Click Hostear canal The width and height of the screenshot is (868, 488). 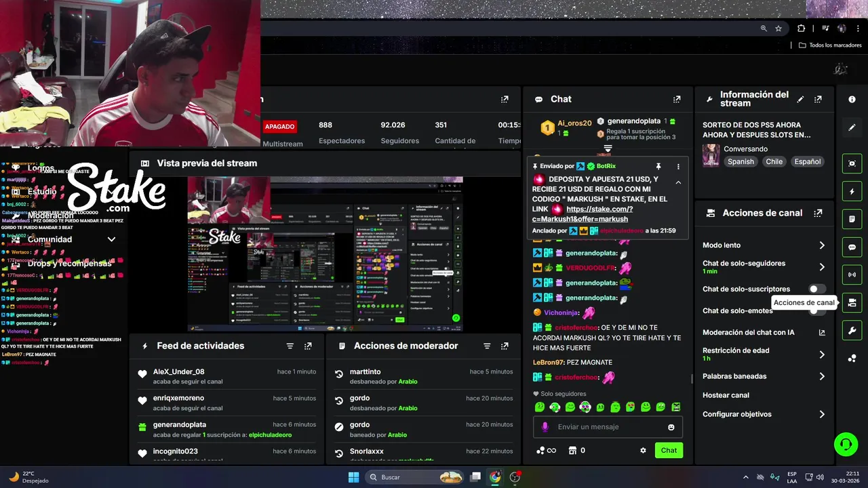[726, 395]
